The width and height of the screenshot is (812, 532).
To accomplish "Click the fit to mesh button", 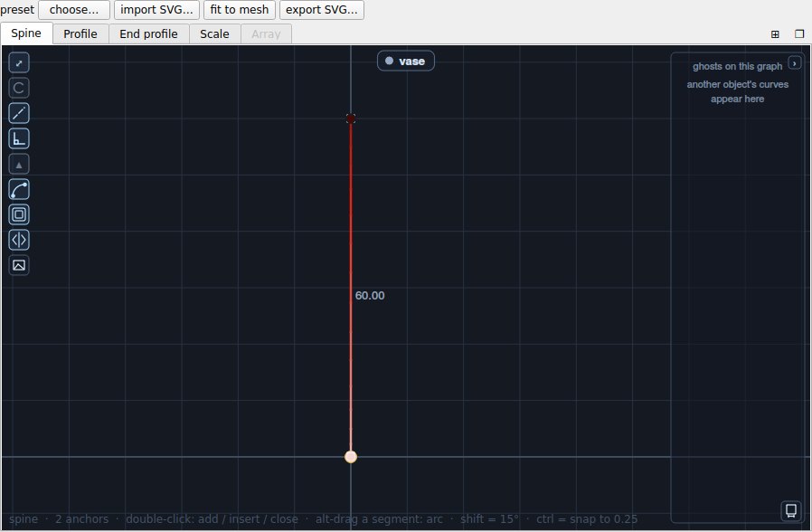I will pyautogui.click(x=240, y=10).
